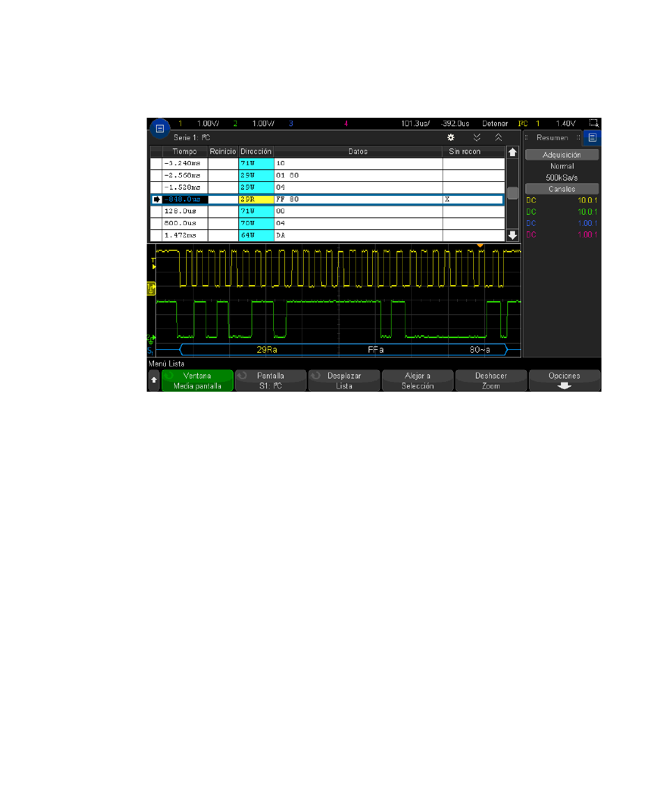Click the -392.0us delay readout
The width and height of the screenshot is (662, 812).
(x=455, y=123)
